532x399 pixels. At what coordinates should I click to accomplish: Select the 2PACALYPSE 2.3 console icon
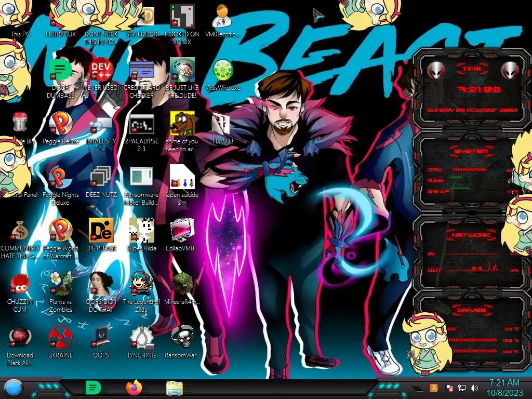pyautogui.click(x=142, y=124)
